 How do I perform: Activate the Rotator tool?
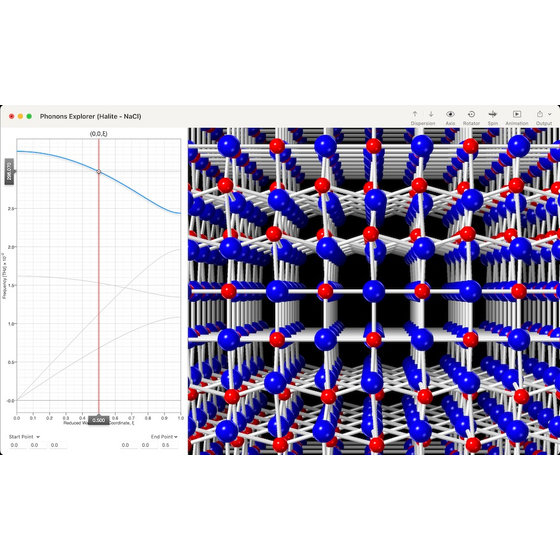pyautogui.click(x=471, y=114)
